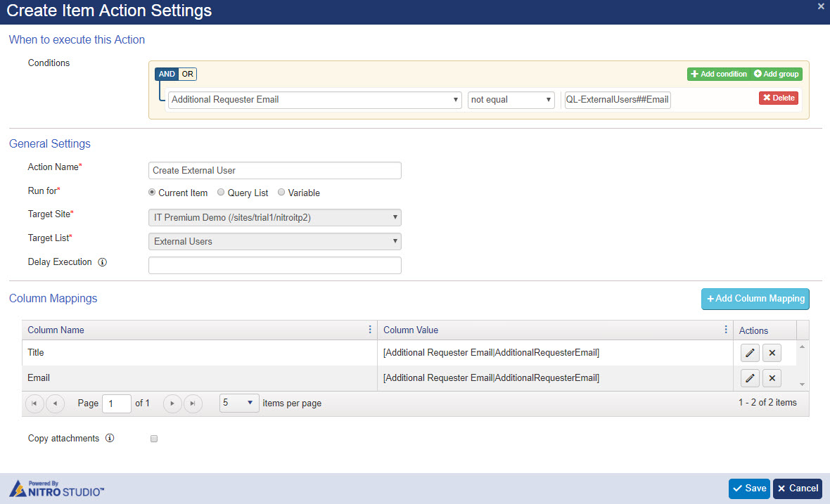This screenshot has width=830, height=504.
Task: Click the Delay Execution input field
Action: click(x=275, y=266)
